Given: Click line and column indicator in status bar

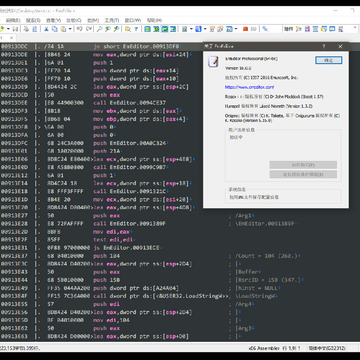Looking at the screenshot, I should (x=292, y=348).
